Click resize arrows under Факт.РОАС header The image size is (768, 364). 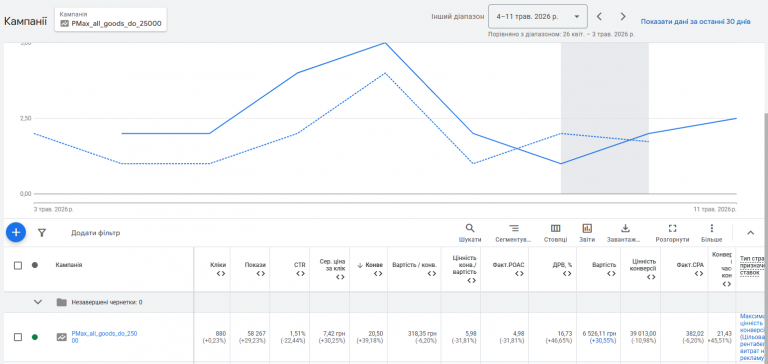(x=519, y=273)
